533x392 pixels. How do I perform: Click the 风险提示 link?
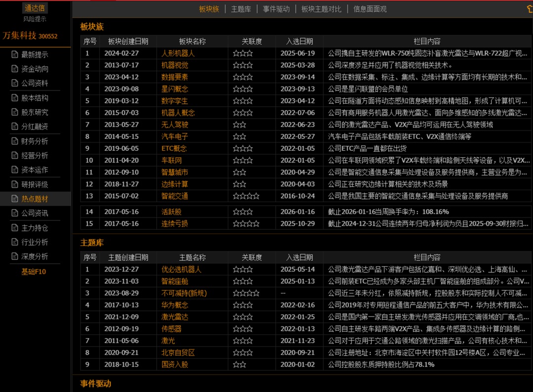(x=35, y=19)
